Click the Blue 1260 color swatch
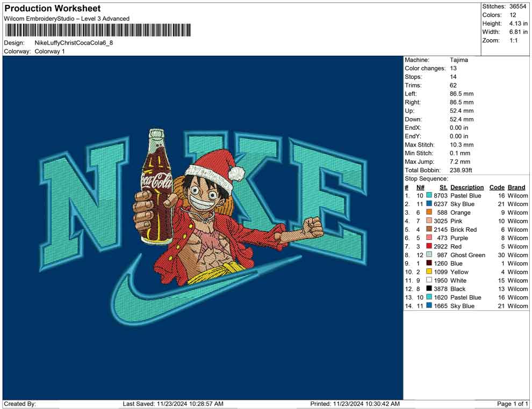 (x=429, y=263)
